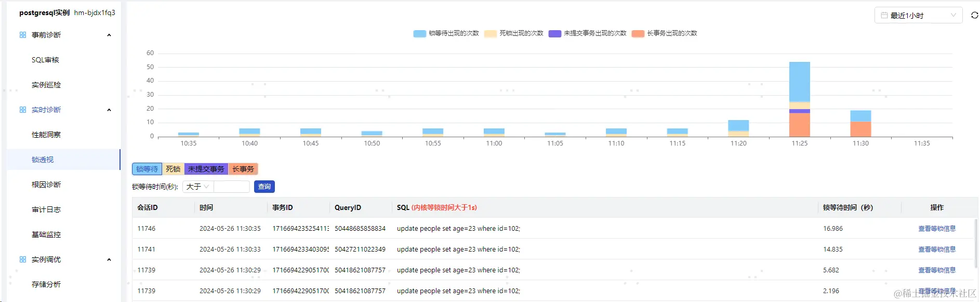
Task: Open the 最近1小时 time range dropdown
Action: tap(918, 16)
